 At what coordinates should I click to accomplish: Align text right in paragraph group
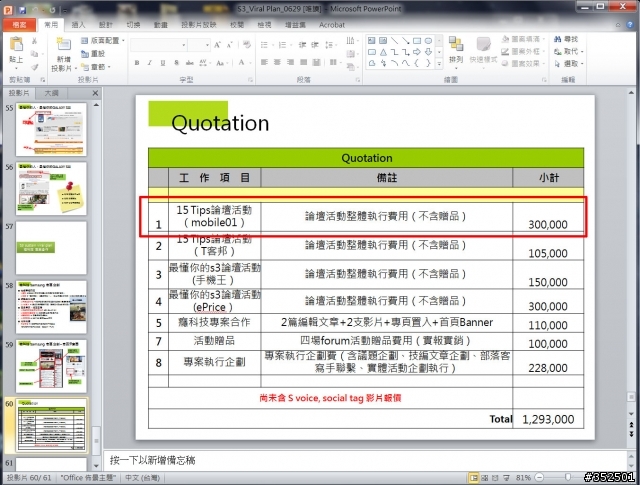click(x=290, y=62)
